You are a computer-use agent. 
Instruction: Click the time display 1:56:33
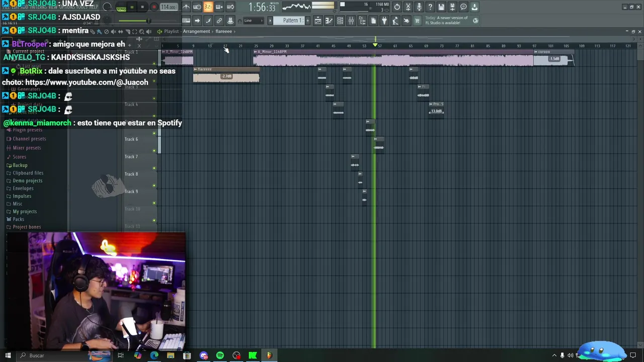click(x=262, y=7)
